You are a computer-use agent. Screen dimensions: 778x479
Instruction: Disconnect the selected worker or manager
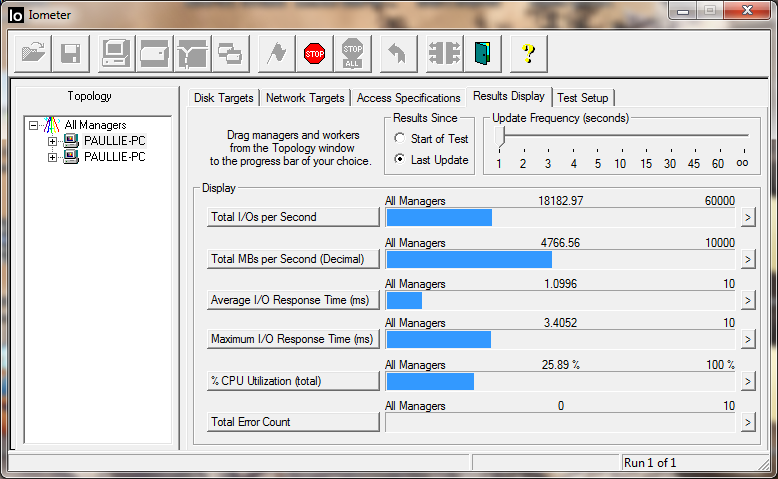coord(445,53)
